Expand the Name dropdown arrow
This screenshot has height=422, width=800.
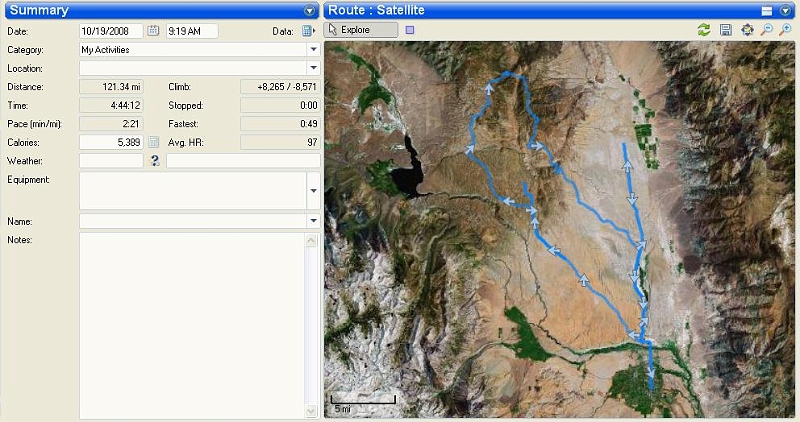click(x=313, y=221)
